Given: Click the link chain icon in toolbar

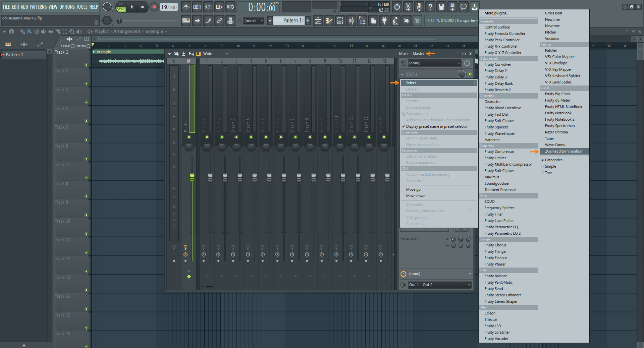Looking at the screenshot, I should pos(219,21).
